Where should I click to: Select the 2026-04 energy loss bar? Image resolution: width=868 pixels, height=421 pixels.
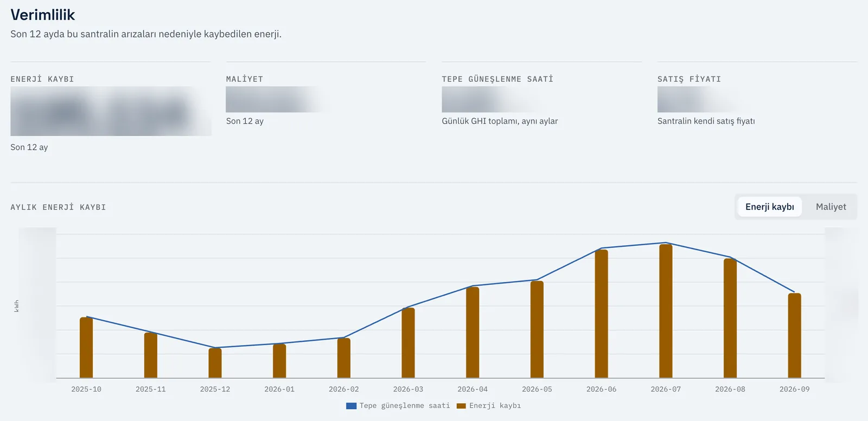point(473,333)
